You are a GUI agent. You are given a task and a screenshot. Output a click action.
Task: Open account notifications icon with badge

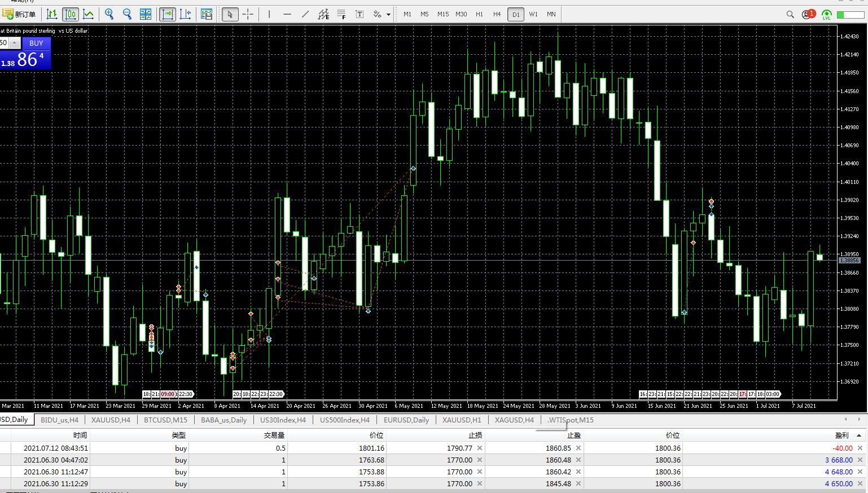point(808,14)
